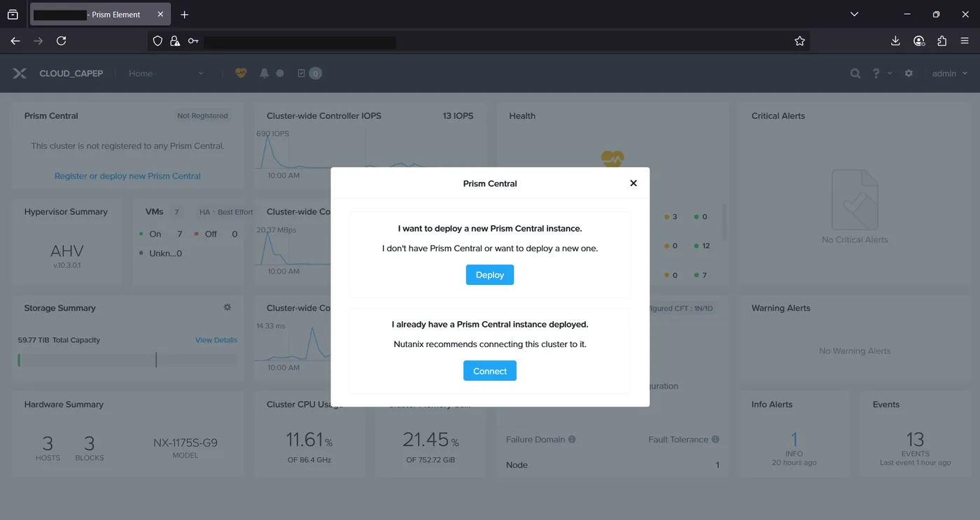The height and width of the screenshot is (520, 980).
Task: Click the NX-1175S-G9 model text
Action: tap(185, 442)
